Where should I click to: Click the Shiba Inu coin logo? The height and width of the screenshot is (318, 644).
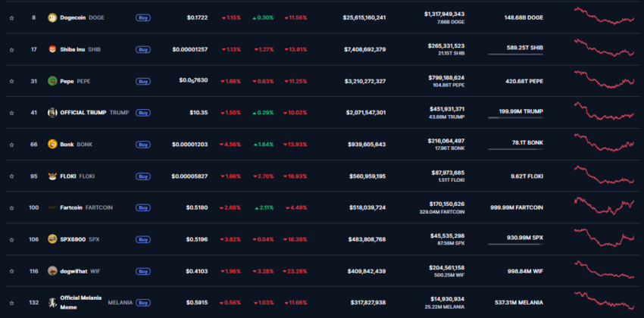[x=52, y=49]
